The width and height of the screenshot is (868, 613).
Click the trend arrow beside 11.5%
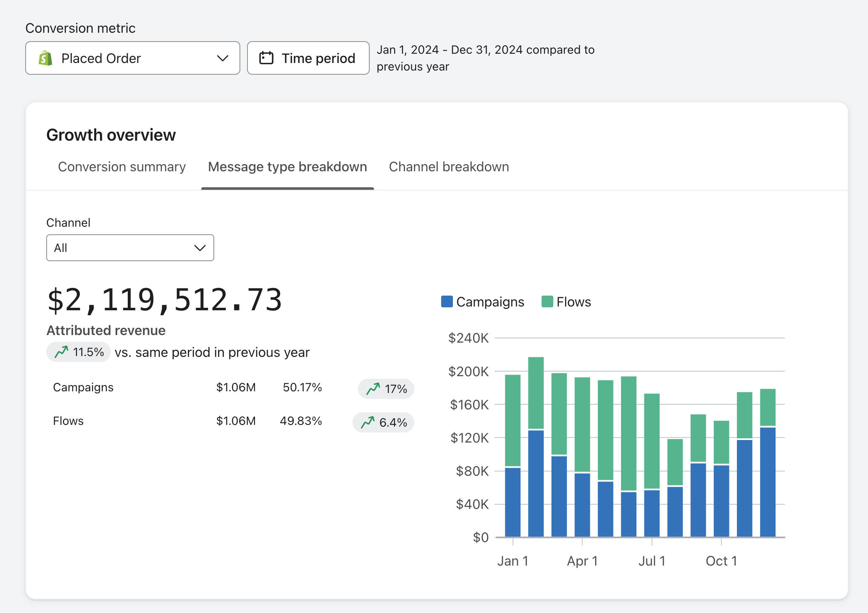[61, 351]
